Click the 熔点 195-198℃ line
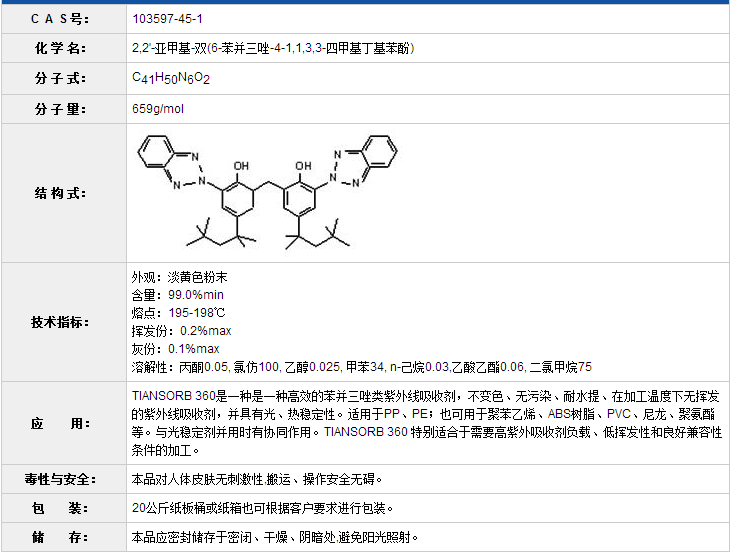Screen dimensions: 742x554 179,313
